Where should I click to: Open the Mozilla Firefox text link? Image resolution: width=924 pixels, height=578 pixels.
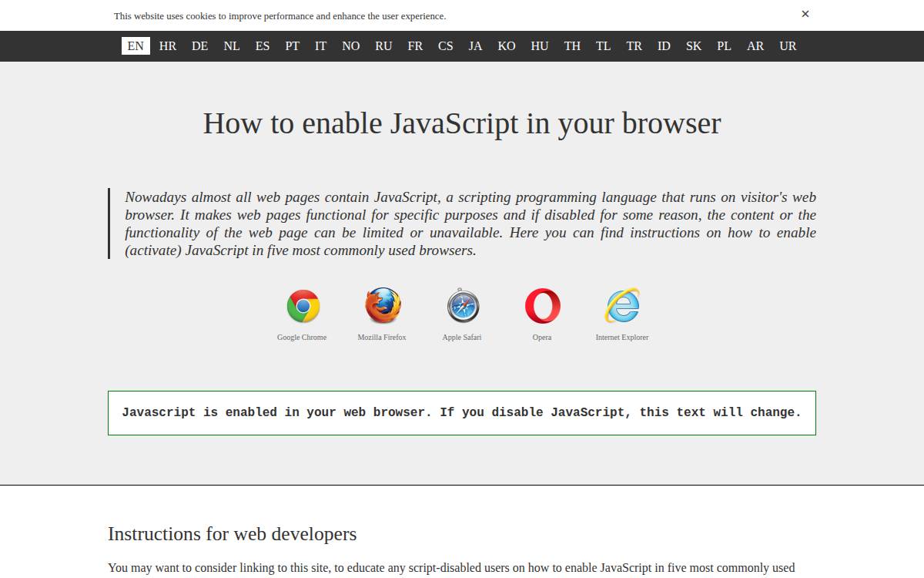point(382,338)
